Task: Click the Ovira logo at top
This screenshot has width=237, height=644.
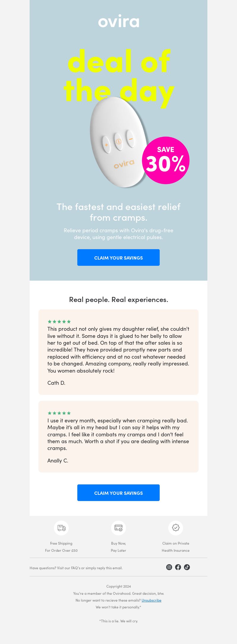Action: (118, 21)
